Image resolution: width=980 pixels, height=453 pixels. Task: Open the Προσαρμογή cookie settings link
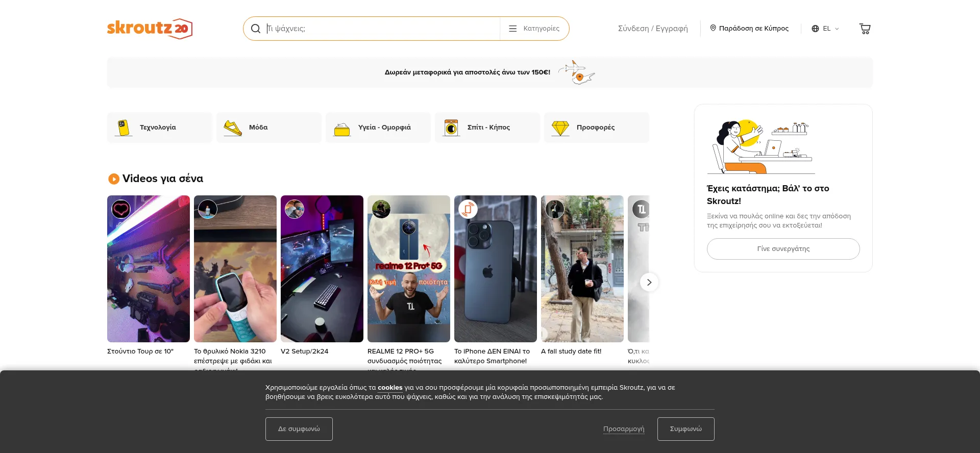(x=624, y=429)
